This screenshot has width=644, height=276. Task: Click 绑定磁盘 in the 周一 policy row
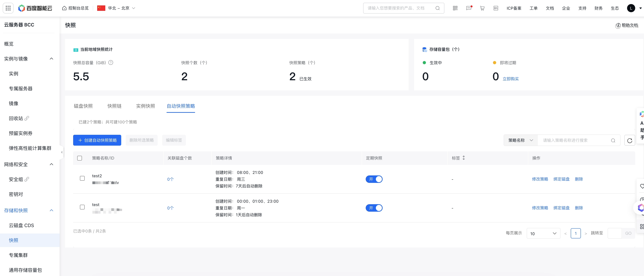tap(561, 208)
